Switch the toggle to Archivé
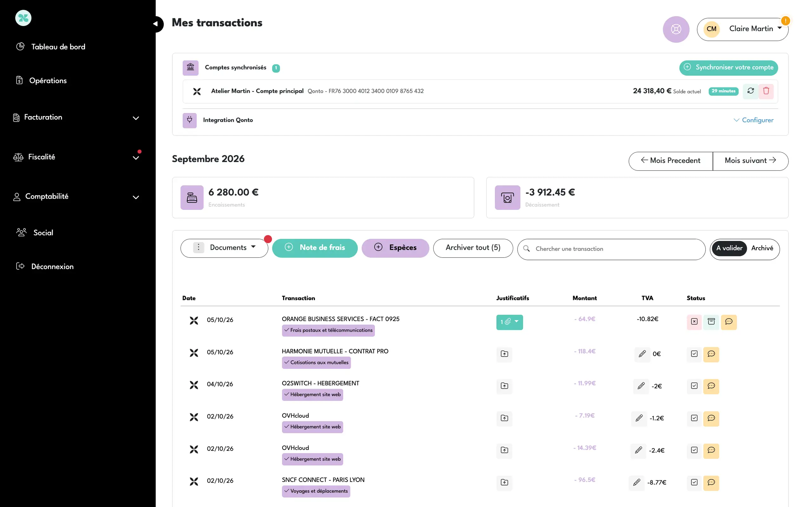The width and height of the screenshot is (812, 507). tap(762, 248)
